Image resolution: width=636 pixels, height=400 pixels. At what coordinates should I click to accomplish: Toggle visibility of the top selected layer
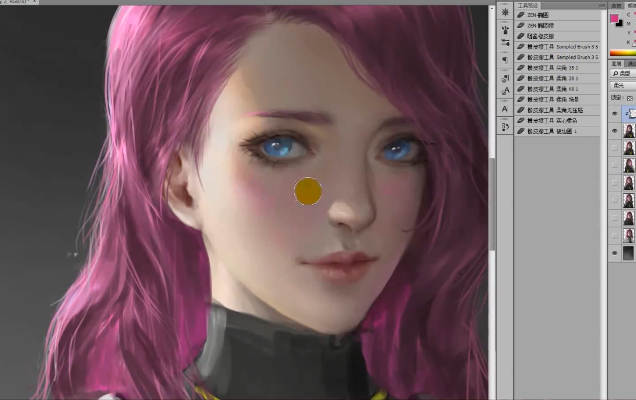[x=614, y=114]
